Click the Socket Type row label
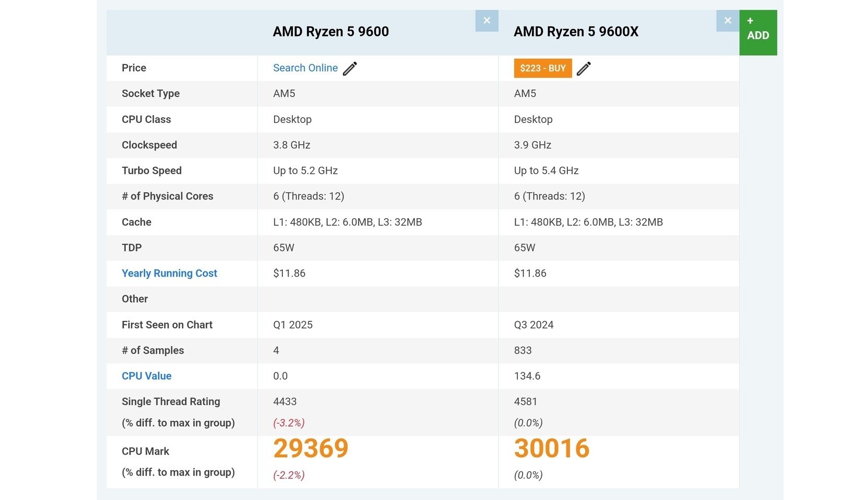868x500 pixels. 151,93
